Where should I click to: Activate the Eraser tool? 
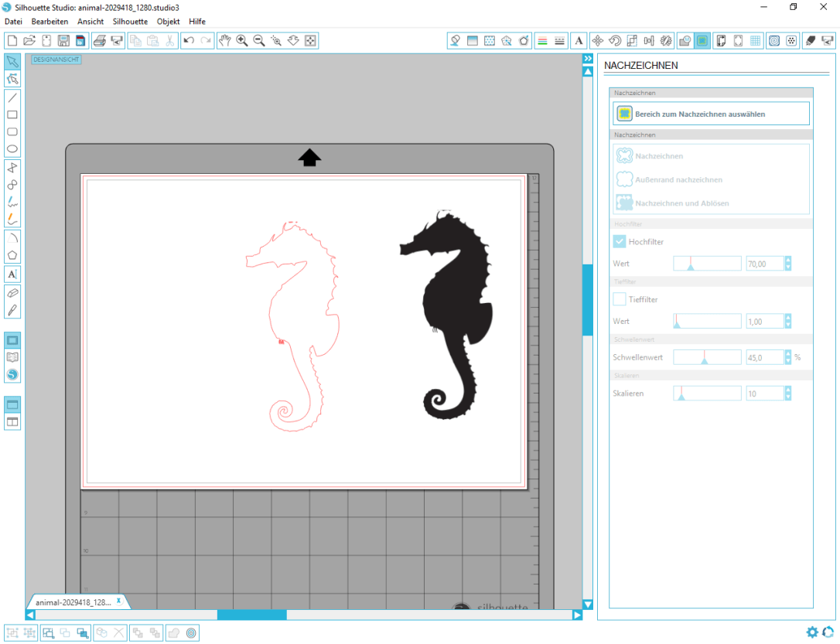[12, 293]
